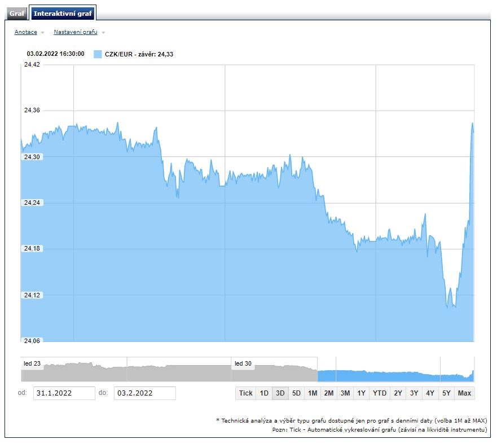Click the CZK/EUR legend color swatch
Image resolution: width=497 pixels, height=448 pixels.
pyautogui.click(x=98, y=54)
